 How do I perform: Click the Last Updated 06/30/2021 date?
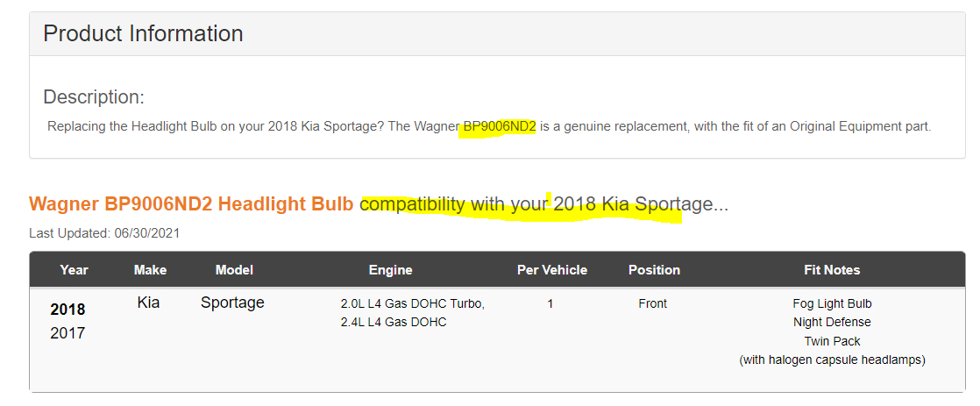tap(104, 233)
